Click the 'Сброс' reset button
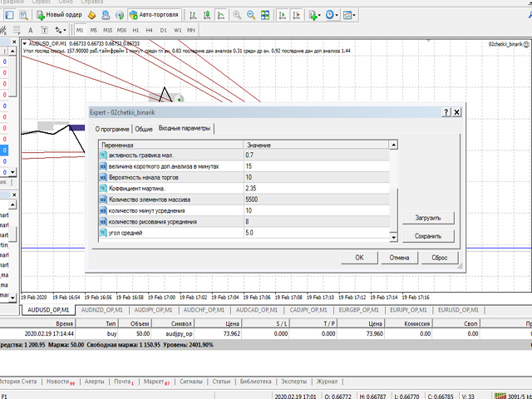The height and width of the screenshot is (399, 532). pos(440,258)
